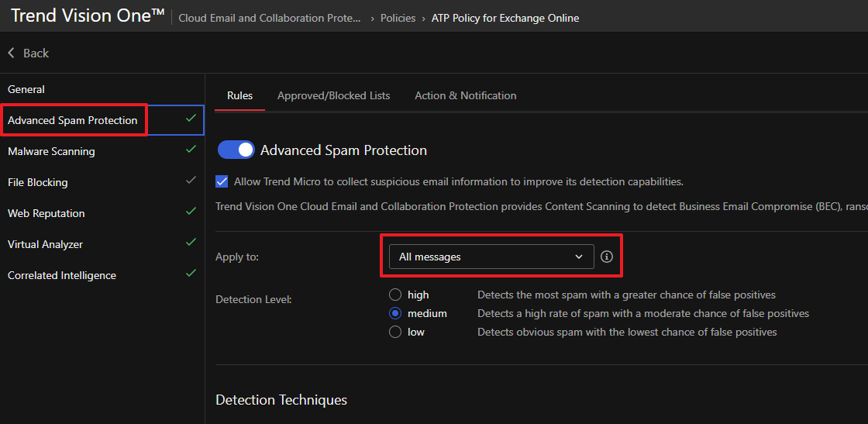Open the All messages dropdown

pos(491,257)
